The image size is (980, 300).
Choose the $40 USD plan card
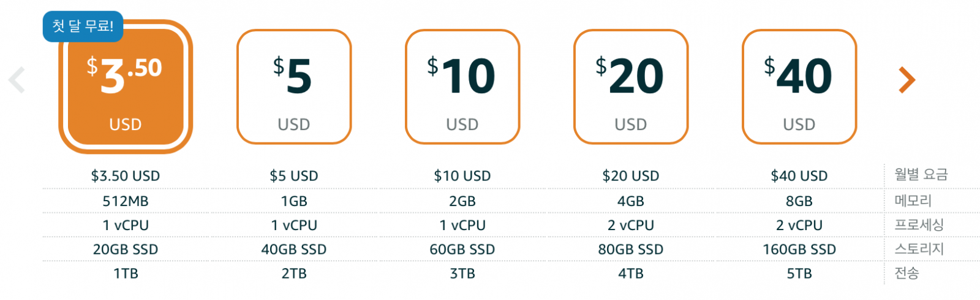pos(799,87)
